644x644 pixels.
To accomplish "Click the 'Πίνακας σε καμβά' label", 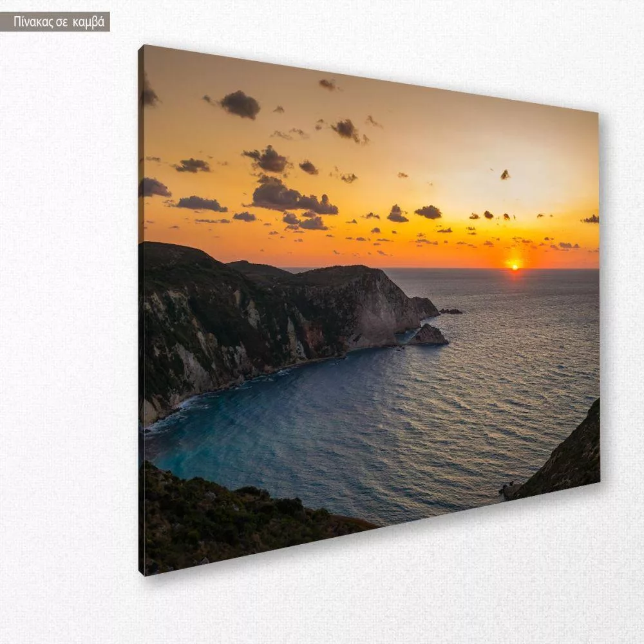I will click(x=55, y=22).
